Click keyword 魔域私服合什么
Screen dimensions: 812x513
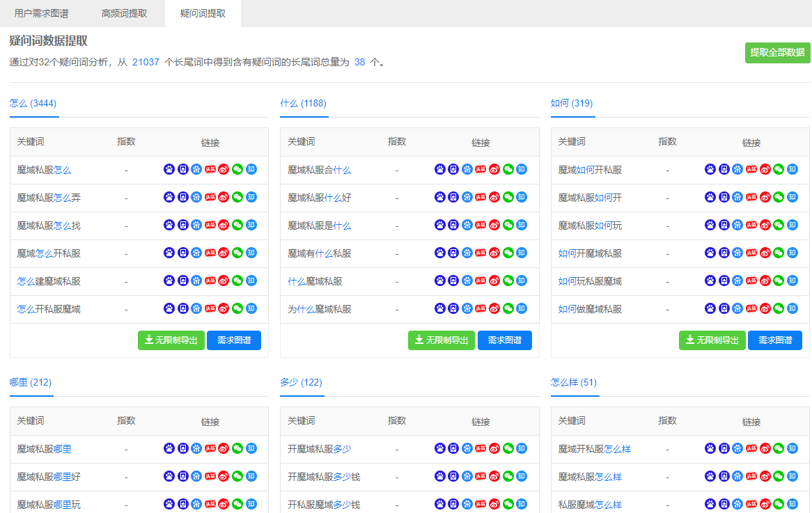tap(320, 170)
